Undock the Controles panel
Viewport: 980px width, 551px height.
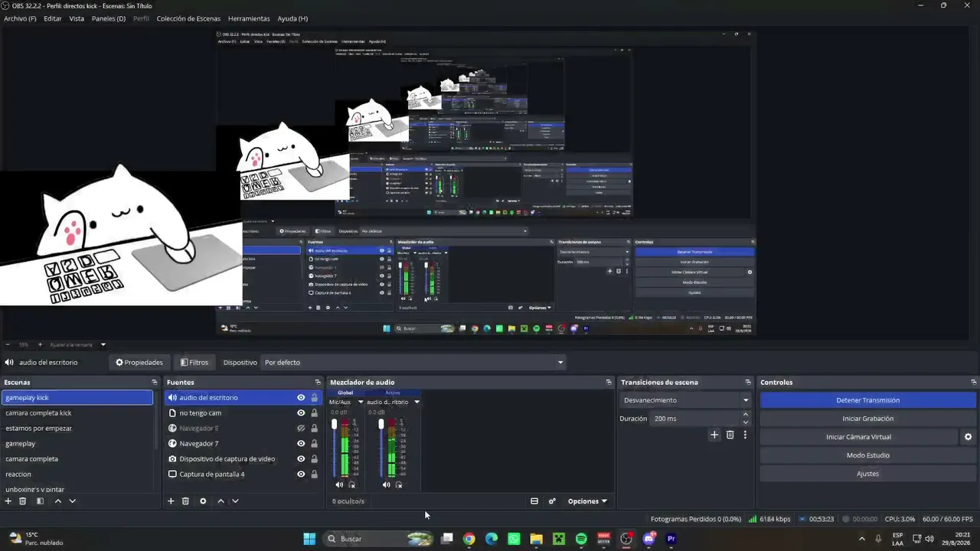(x=973, y=382)
